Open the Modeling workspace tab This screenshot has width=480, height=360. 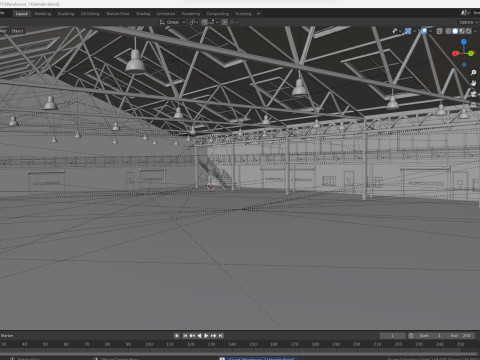coord(43,14)
